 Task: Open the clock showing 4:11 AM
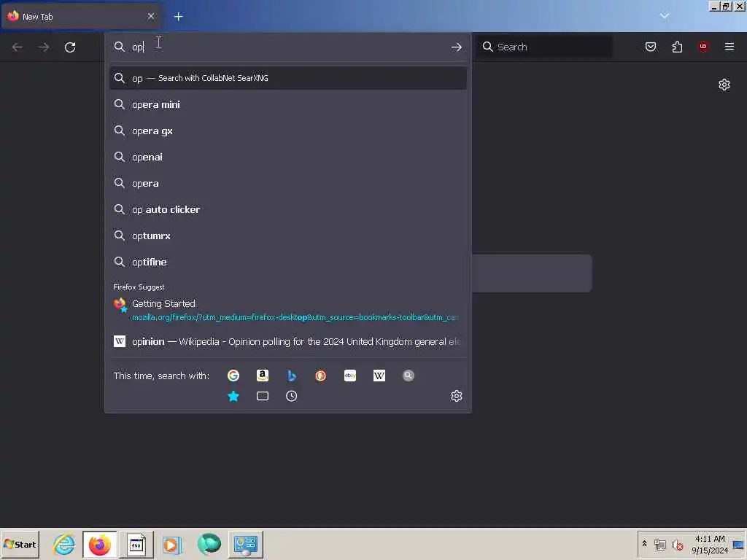710,545
